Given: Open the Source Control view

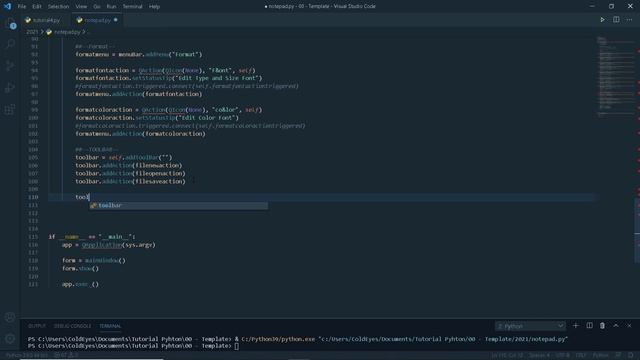Looking at the screenshot, I should [10, 66].
